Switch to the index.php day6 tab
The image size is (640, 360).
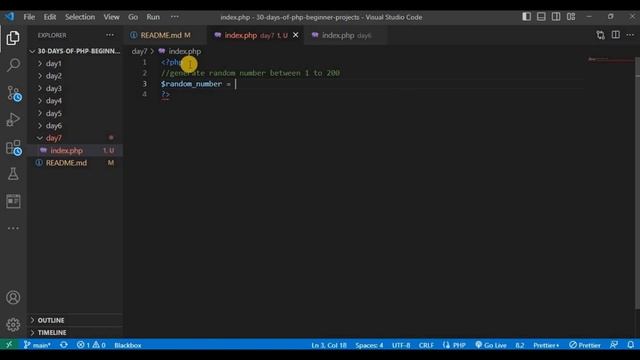point(346,36)
